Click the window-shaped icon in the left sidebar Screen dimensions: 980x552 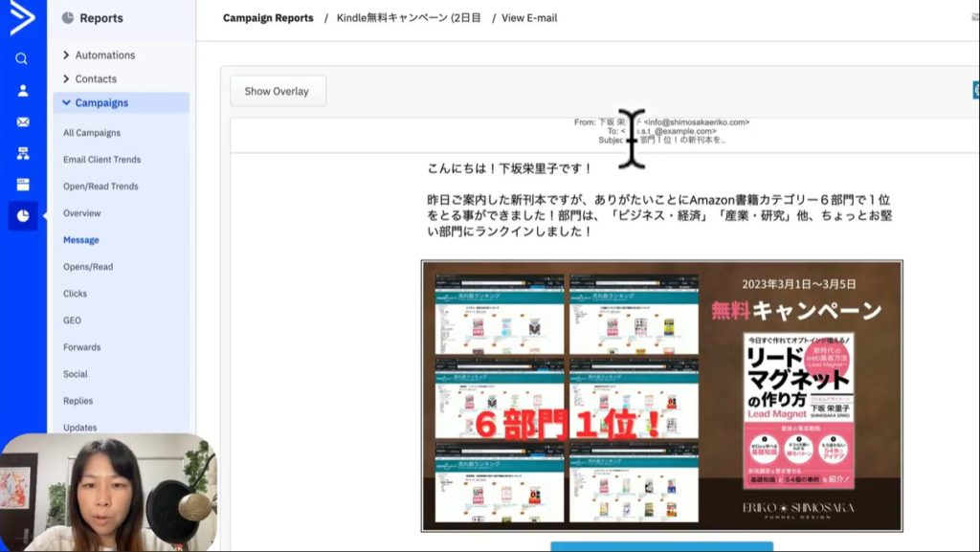pyautogui.click(x=22, y=185)
